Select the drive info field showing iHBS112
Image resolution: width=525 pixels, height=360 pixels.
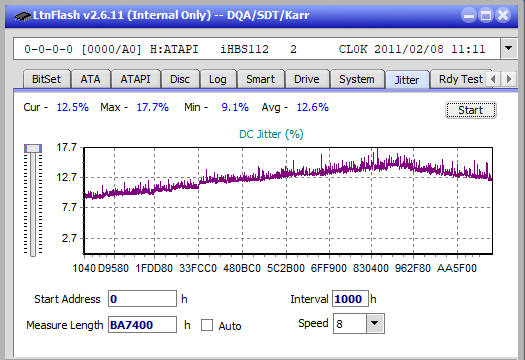click(x=257, y=49)
